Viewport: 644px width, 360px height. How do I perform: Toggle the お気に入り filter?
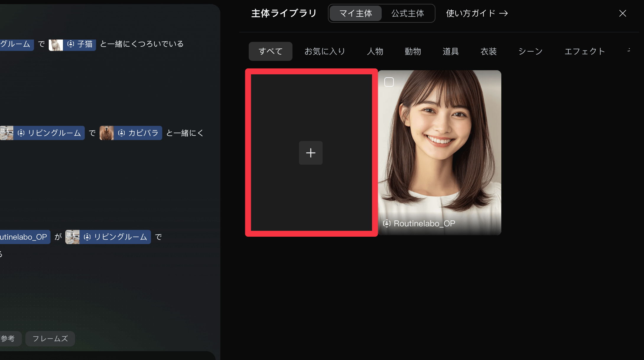(325, 51)
